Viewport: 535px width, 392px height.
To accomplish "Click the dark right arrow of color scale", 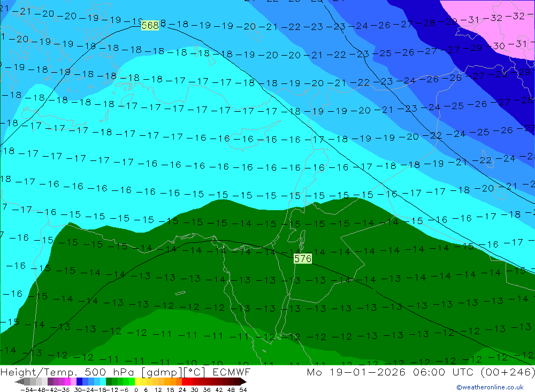I will 243,381.
